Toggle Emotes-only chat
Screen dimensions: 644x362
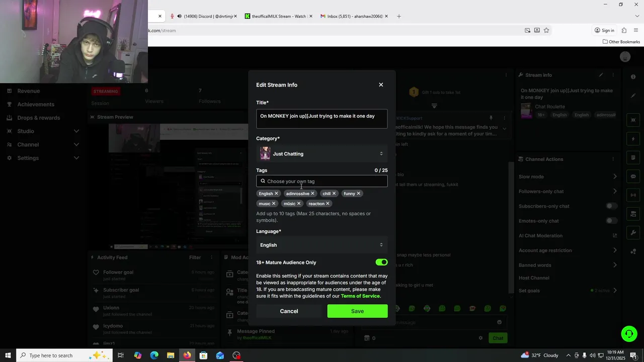pyautogui.click(x=611, y=221)
